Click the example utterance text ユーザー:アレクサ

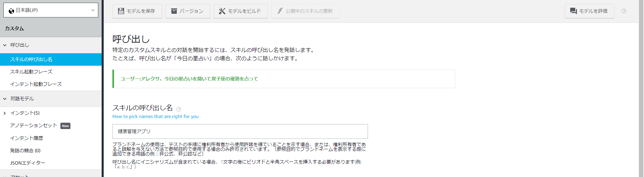[189, 79]
